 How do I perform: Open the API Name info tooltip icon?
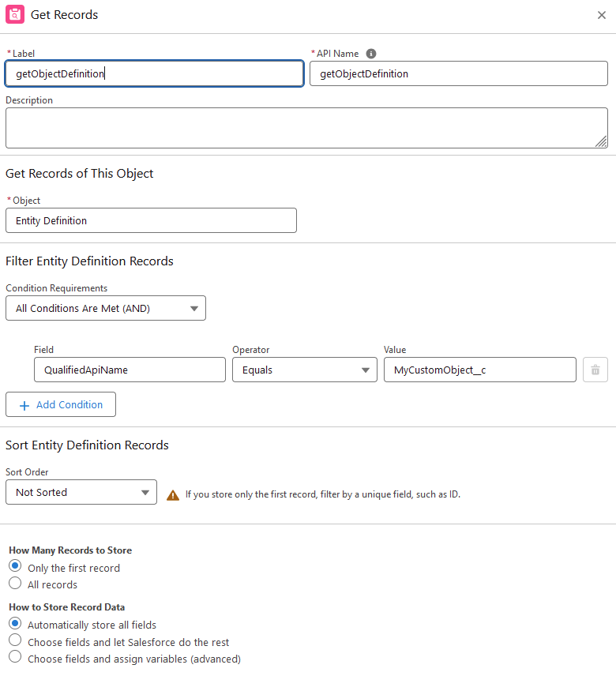click(x=370, y=54)
